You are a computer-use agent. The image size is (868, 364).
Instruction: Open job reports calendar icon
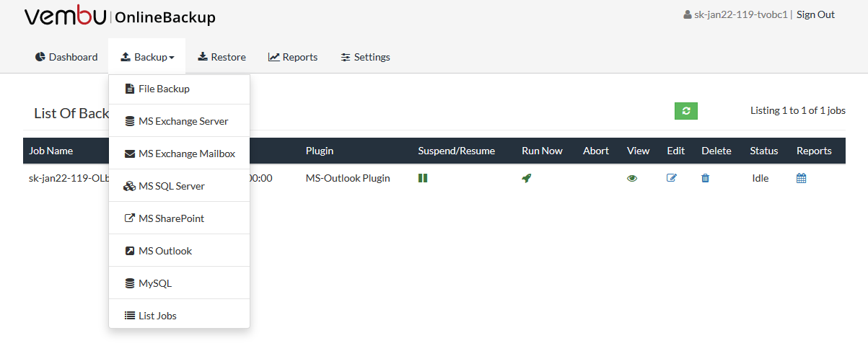801,178
